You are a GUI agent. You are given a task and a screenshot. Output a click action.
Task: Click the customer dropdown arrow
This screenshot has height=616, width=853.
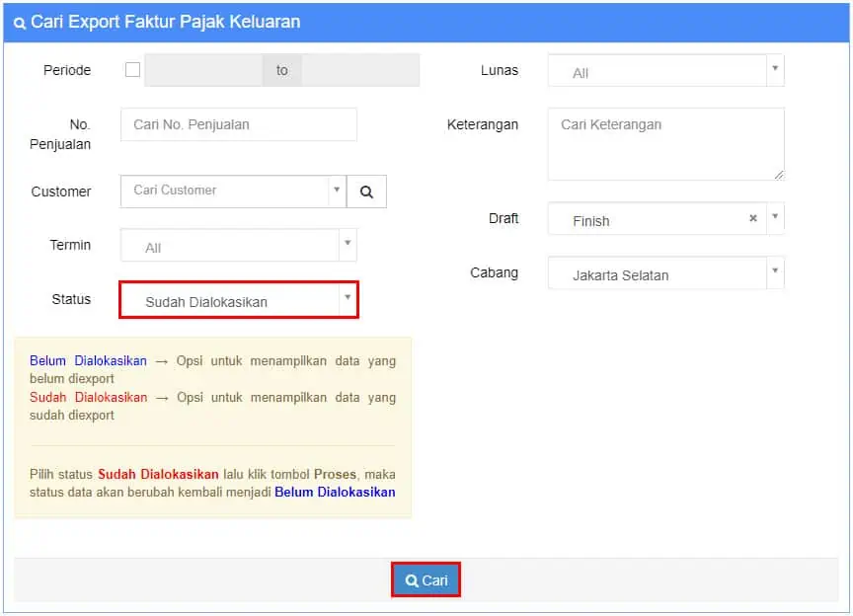338,191
